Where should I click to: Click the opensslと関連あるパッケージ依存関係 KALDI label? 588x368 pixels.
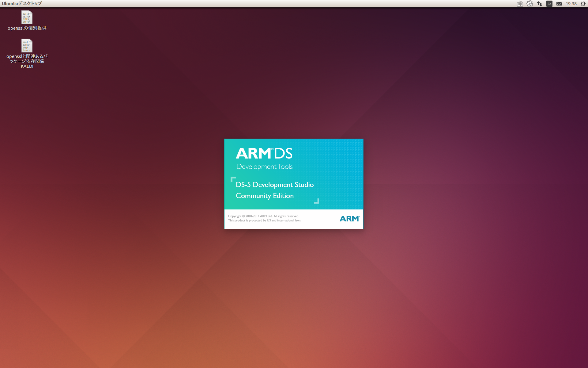click(27, 61)
